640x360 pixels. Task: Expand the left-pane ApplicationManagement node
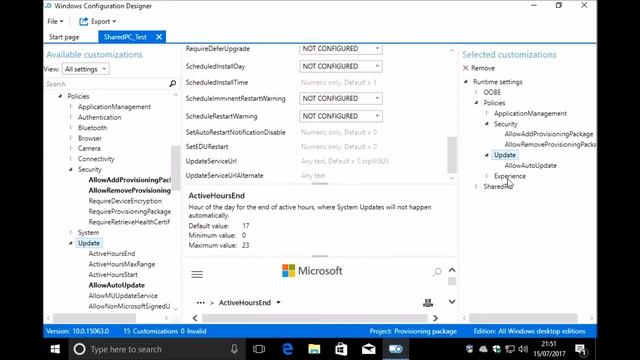coord(71,107)
